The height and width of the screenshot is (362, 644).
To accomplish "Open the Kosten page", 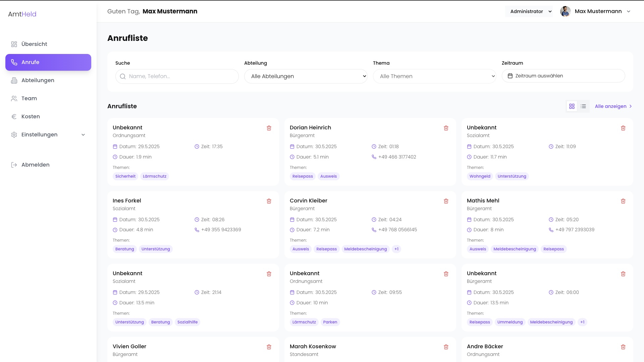I will click(x=31, y=117).
